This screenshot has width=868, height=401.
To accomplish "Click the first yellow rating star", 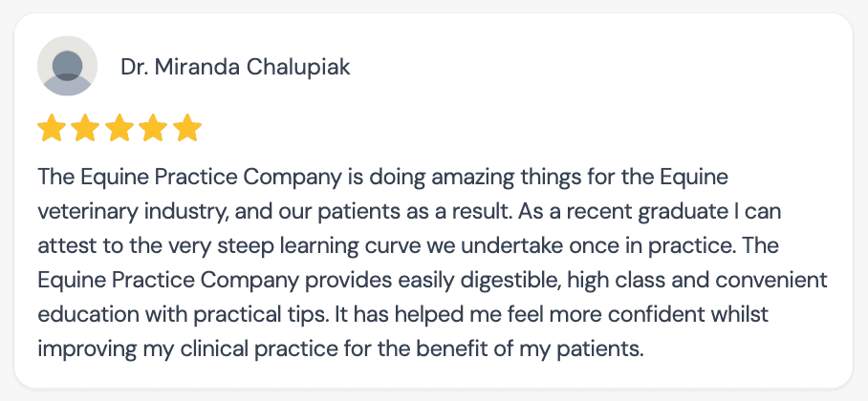I will 52,128.
